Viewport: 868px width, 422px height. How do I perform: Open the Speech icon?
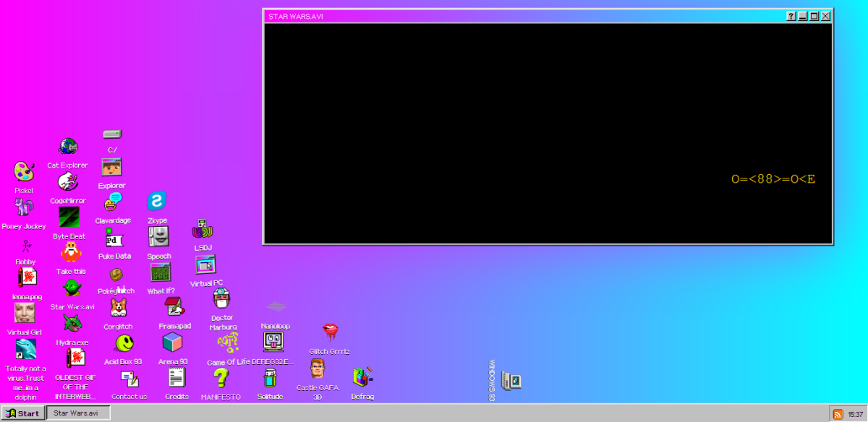click(x=159, y=237)
